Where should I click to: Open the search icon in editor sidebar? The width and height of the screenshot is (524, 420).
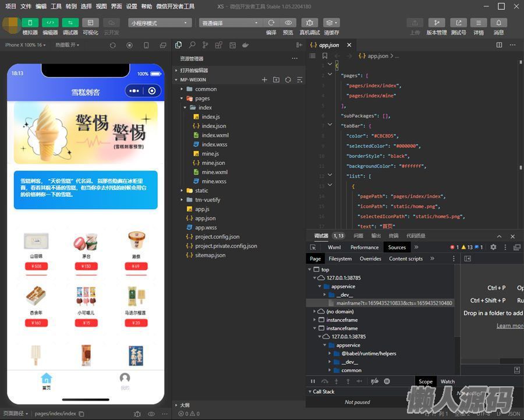(192, 45)
